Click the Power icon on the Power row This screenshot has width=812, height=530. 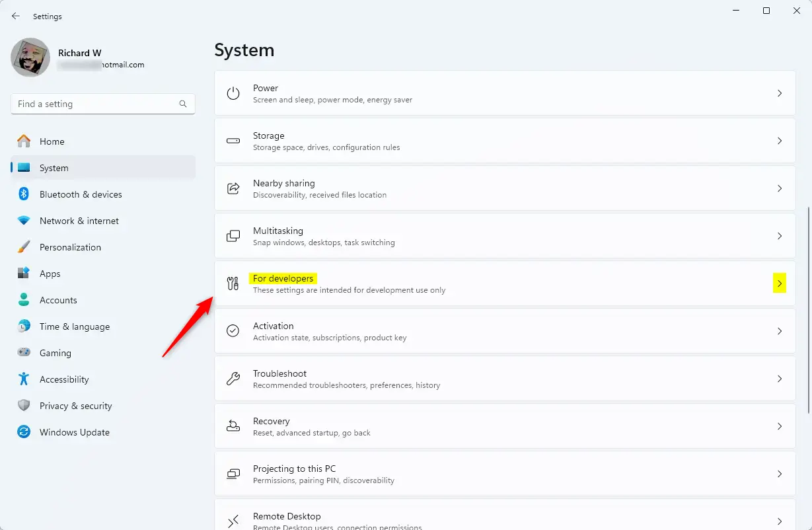click(233, 93)
